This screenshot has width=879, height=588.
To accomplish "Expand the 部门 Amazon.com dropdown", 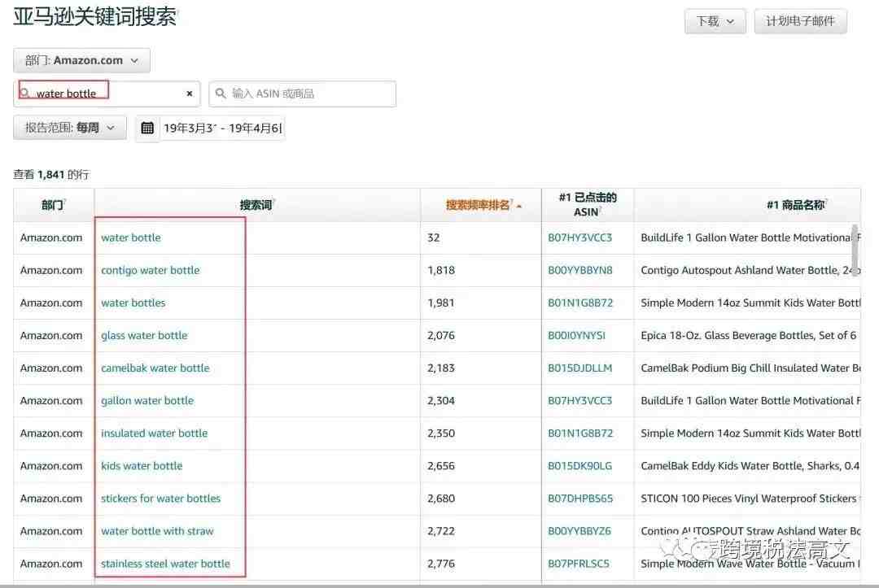I will click(x=82, y=60).
